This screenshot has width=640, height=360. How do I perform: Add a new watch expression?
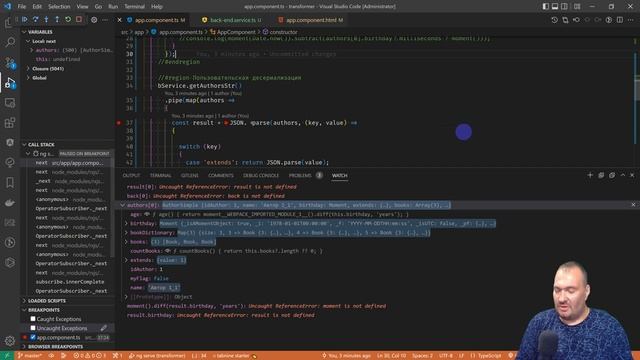point(590,175)
